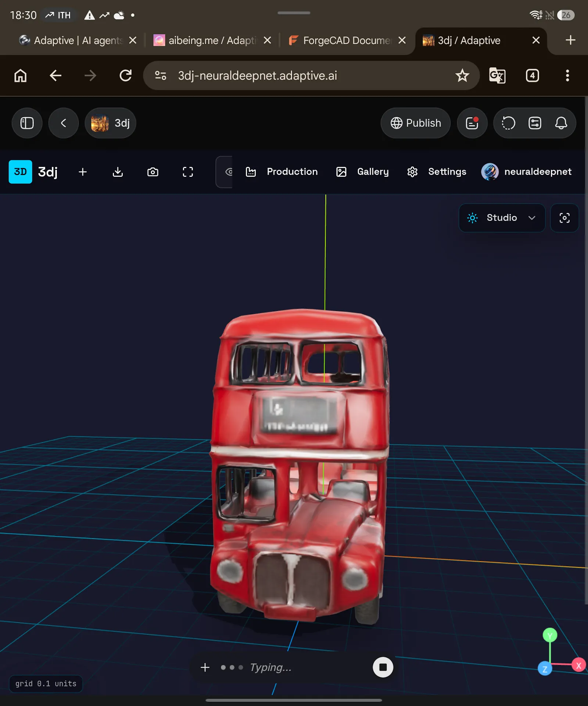Click the circular loading status icon
Viewport: 588px width, 706px height.
[x=508, y=123]
